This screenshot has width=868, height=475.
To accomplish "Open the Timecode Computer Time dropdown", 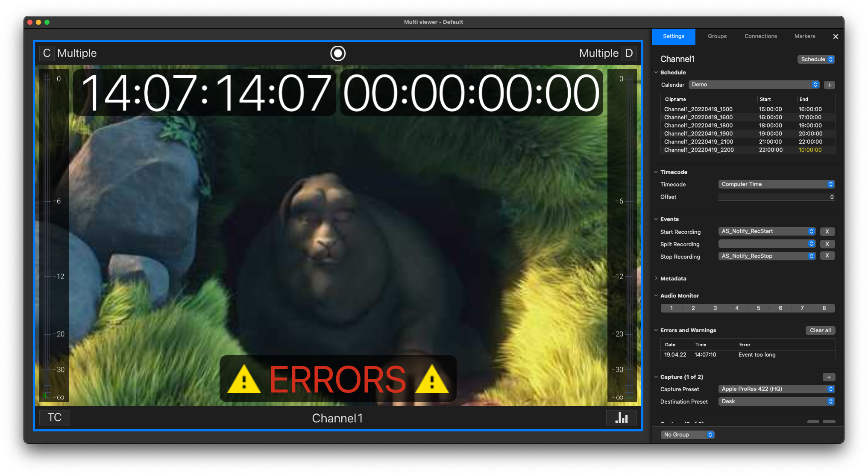I will coord(776,184).
